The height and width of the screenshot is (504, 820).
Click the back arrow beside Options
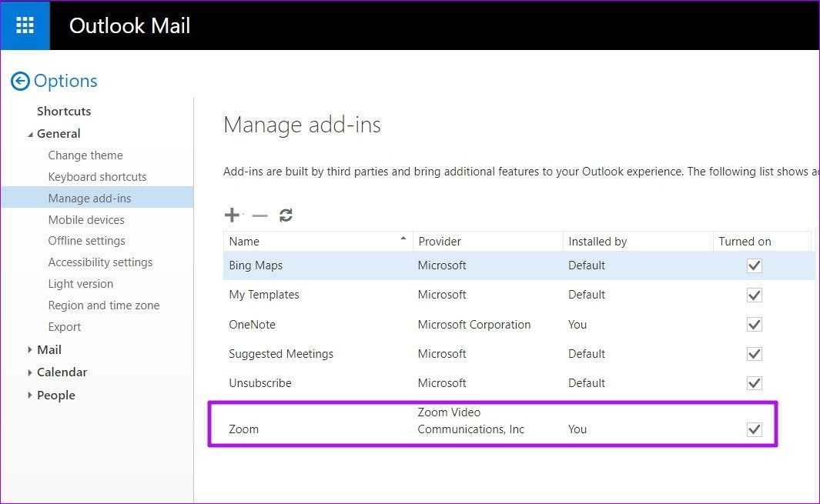point(20,81)
